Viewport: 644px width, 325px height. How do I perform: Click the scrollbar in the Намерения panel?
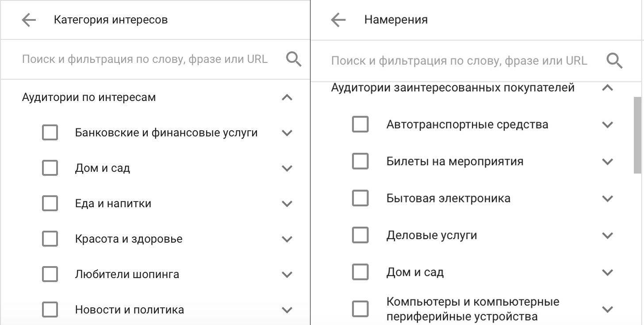click(637, 133)
